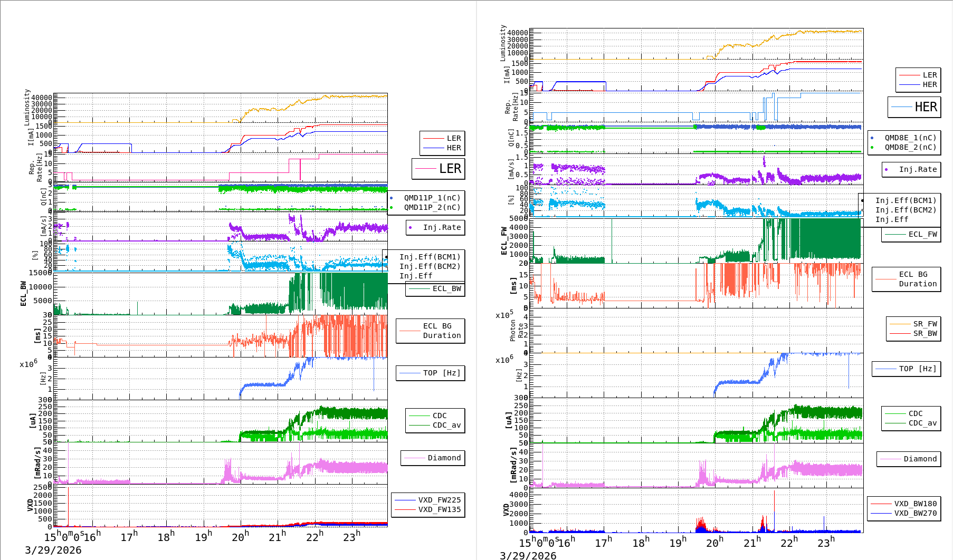The image size is (953, 560).
Task: Click the VXD_BW270 legend entry
Action: click(915, 513)
